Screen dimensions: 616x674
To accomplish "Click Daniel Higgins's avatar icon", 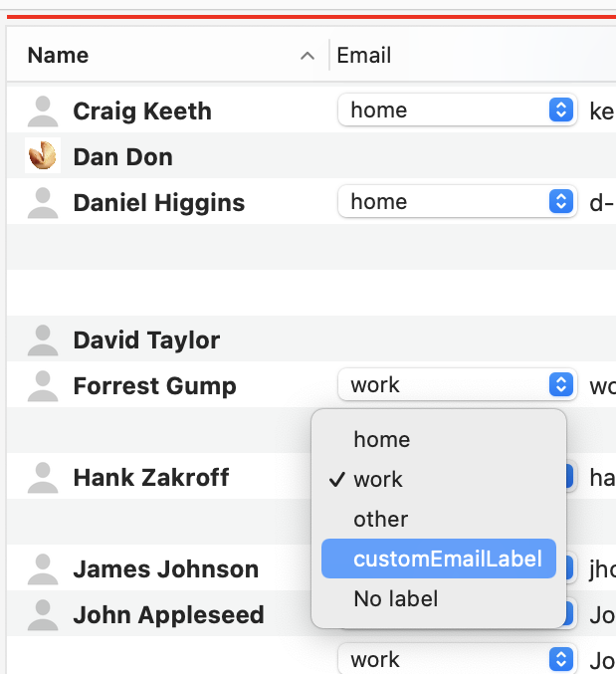I will coord(43,203).
